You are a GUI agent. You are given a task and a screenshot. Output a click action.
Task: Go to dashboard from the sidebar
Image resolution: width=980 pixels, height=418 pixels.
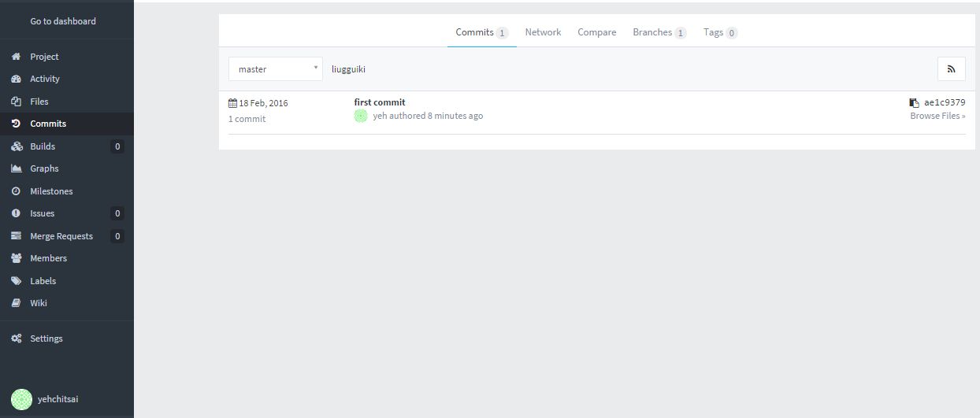pyautogui.click(x=63, y=21)
